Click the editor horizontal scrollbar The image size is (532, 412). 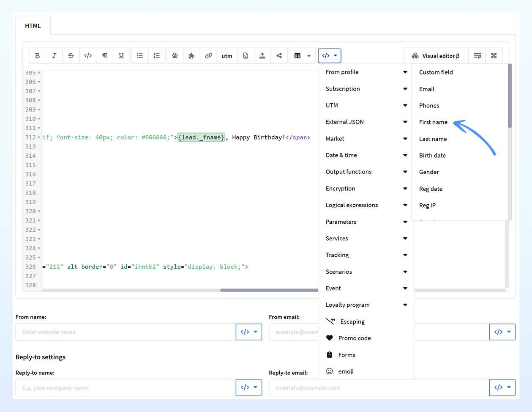click(269, 290)
